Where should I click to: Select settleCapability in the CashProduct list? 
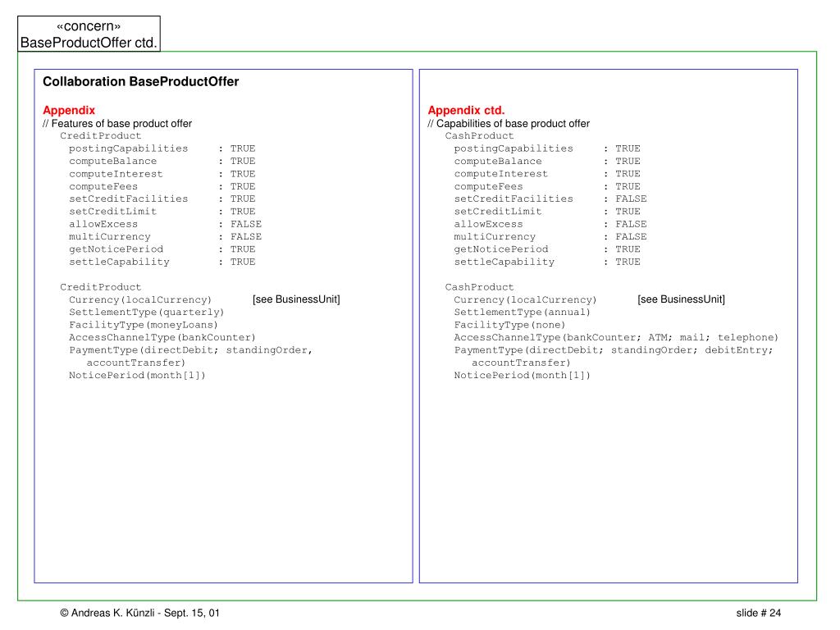pyautogui.click(x=504, y=262)
